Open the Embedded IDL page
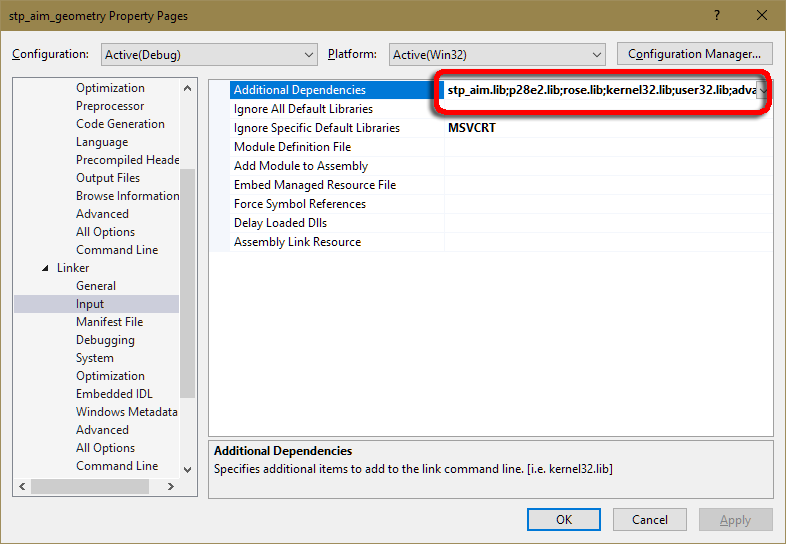The height and width of the screenshot is (544, 786). pyautogui.click(x=114, y=394)
